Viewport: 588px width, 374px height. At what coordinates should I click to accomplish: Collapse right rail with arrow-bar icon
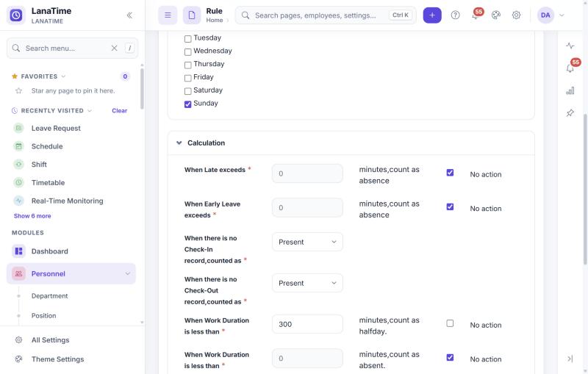(570, 359)
